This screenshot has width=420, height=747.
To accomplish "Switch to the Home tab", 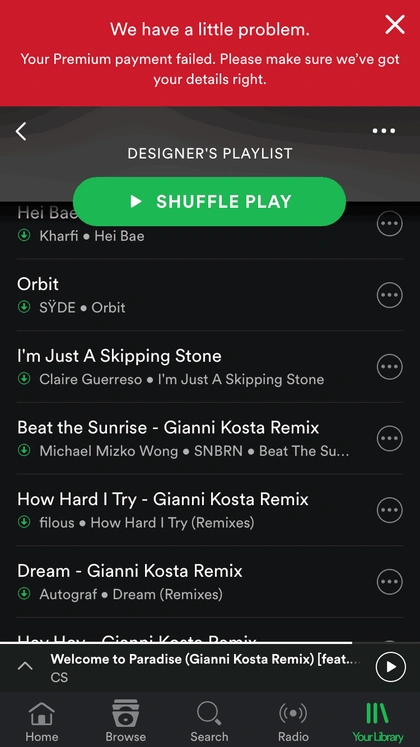I will click(x=42, y=721).
